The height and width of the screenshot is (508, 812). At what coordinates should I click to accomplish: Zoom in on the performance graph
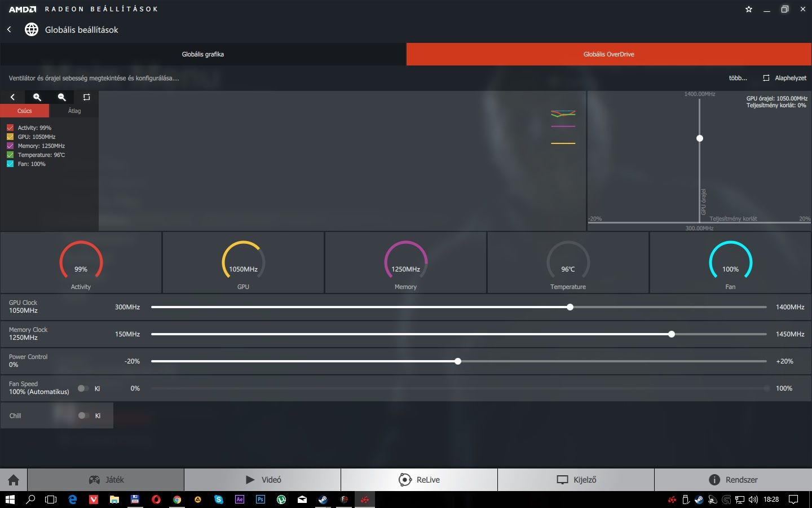pyautogui.click(x=37, y=97)
